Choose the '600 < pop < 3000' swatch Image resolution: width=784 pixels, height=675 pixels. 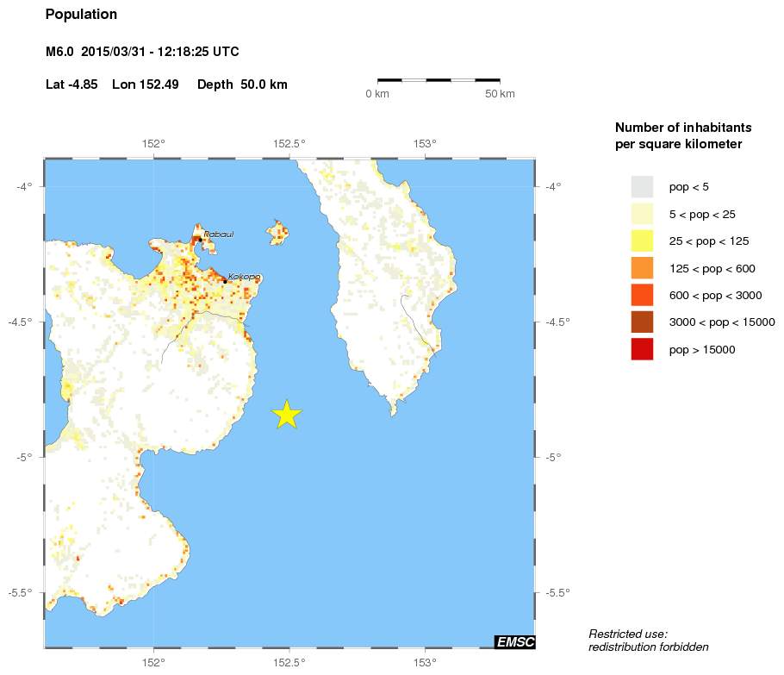pos(642,295)
